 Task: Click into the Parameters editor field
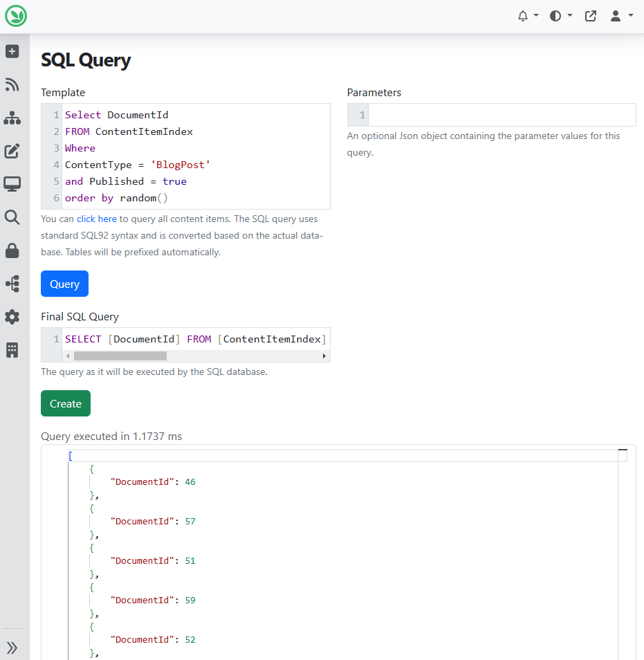click(502, 115)
